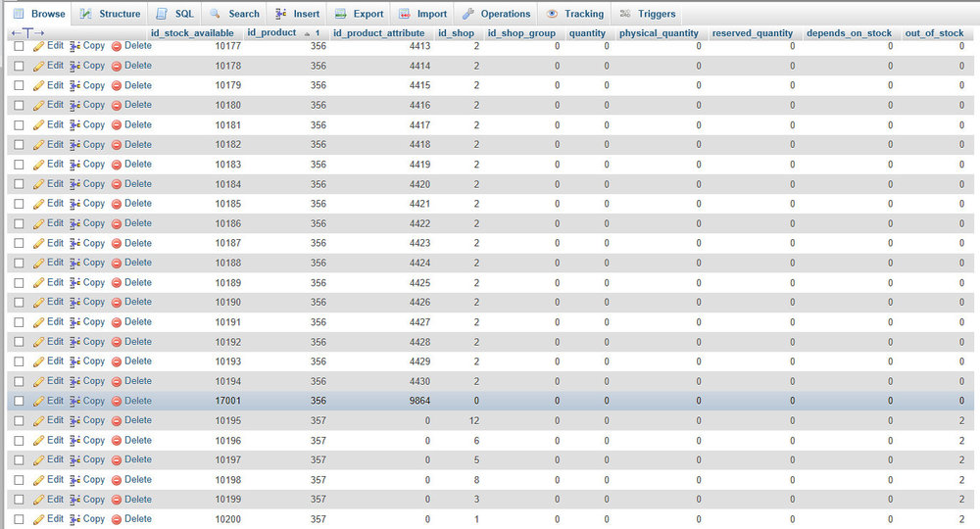Viewport: 980px width, 529px height.
Task: Click the Delete link for row 10185
Action: click(138, 203)
